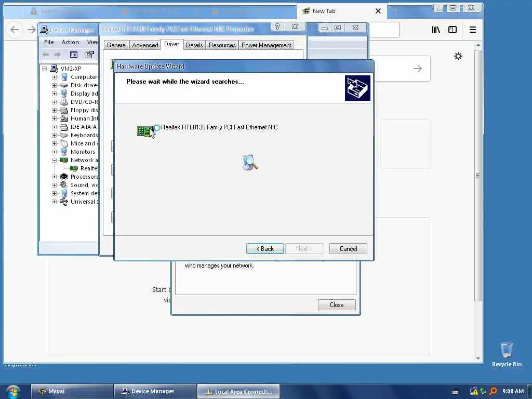Screen dimensions: 532x399
Task: Cancel the Hardware Update Wizard
Action: pos(348,249)
